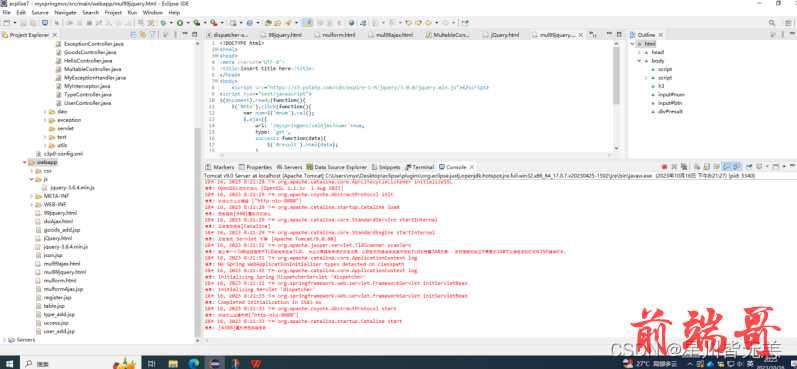Click Collapse All in Project Explorer
The height and width of the screenshot is (369, 797).
coord(134,35)
